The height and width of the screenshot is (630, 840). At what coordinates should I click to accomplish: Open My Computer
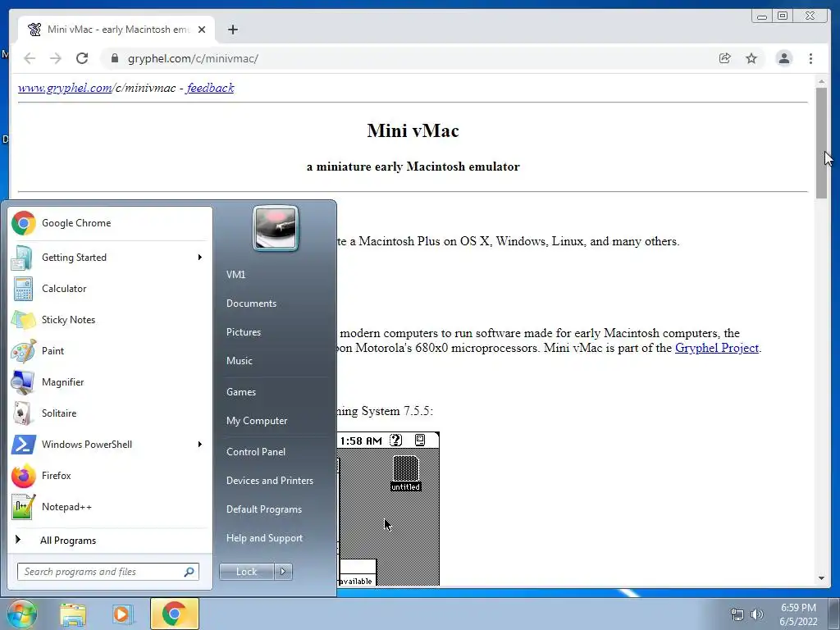(257, 421)
